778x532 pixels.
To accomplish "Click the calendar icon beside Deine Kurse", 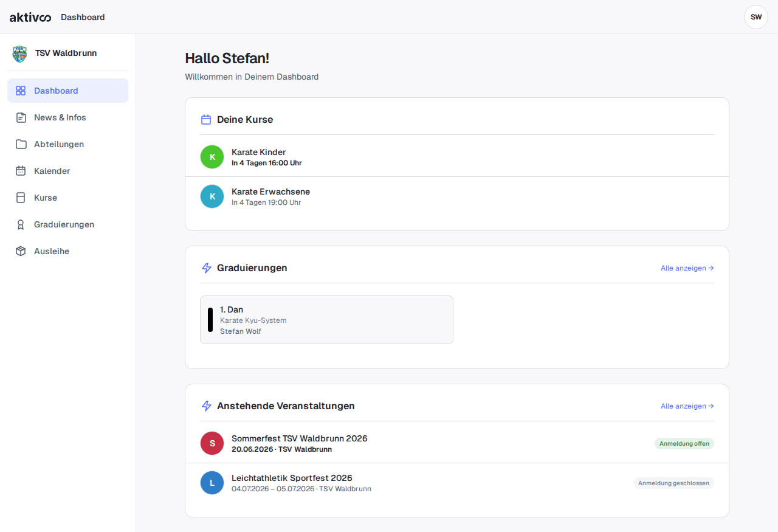I will tap(206, 120).
